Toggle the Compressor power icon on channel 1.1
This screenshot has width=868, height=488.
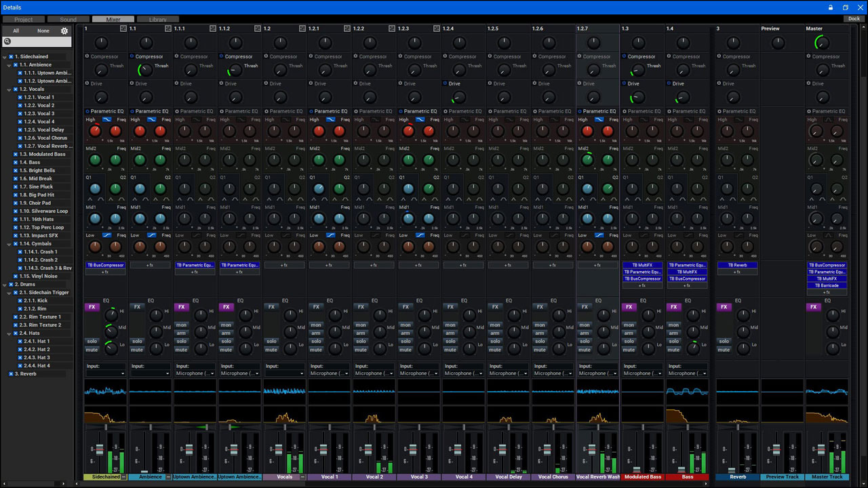click(x=132, y=56)
